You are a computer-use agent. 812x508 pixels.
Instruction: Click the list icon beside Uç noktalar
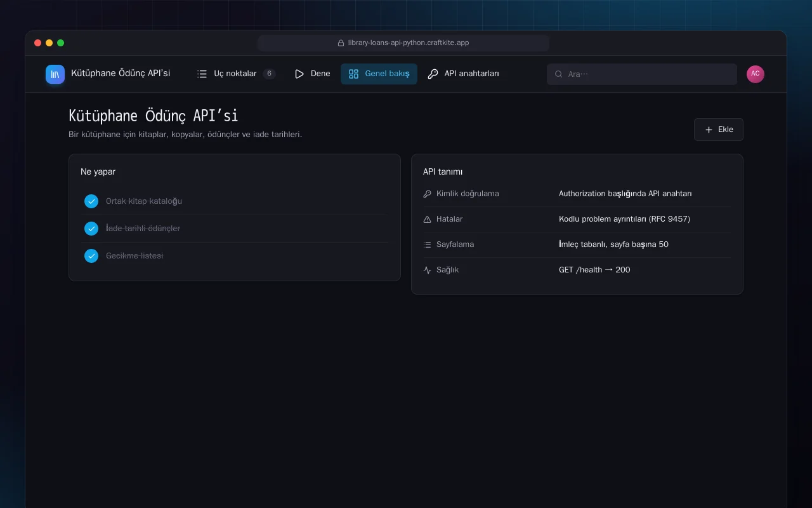[x=202, y=74]
